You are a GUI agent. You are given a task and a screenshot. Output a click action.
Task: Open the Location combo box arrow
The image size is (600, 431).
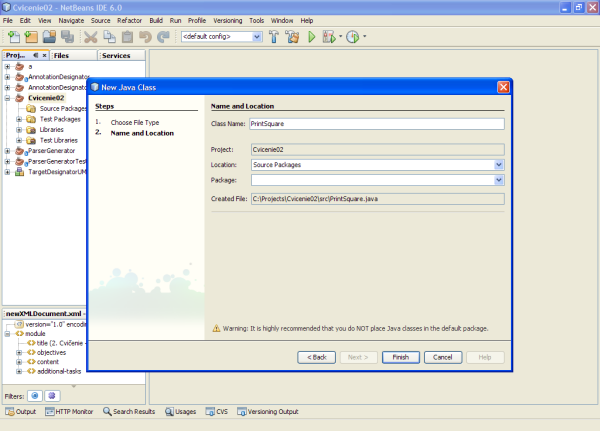point(499,165)
